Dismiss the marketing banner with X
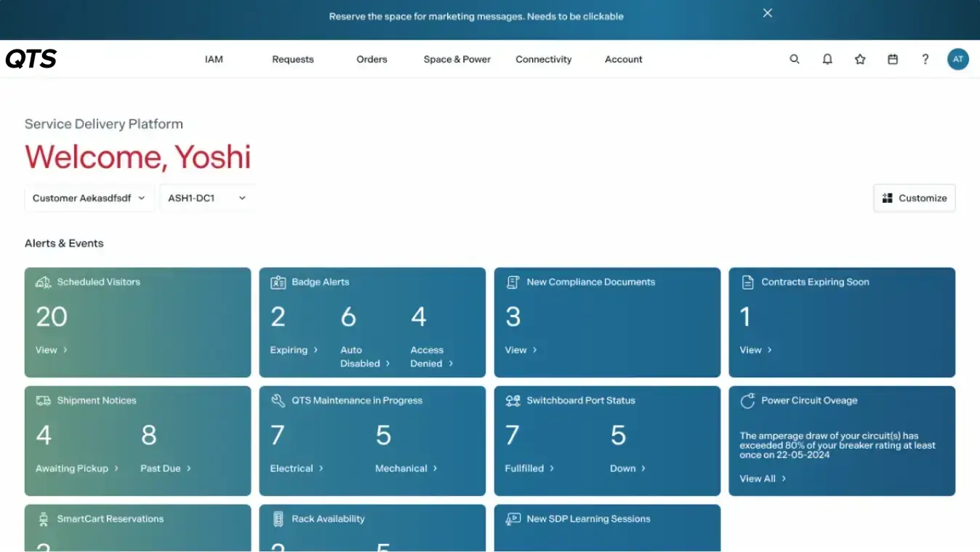This screenshot has width=980, height=552. (767, 13)
